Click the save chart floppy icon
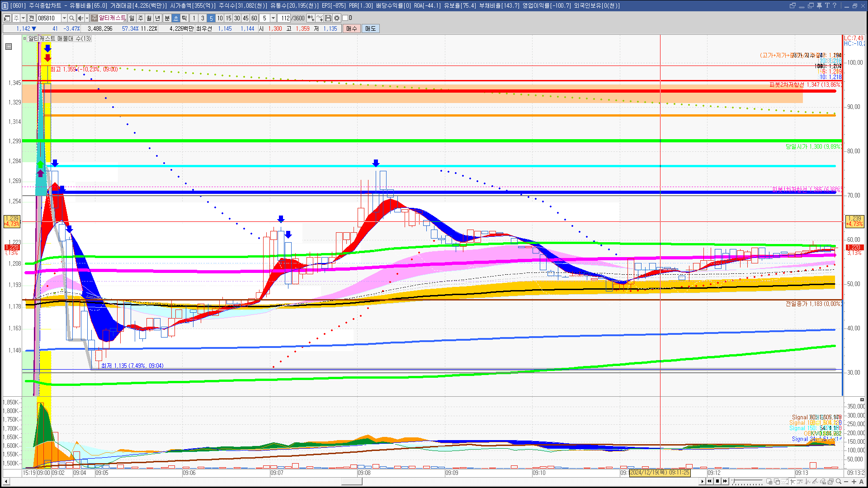 click(328, 18)
